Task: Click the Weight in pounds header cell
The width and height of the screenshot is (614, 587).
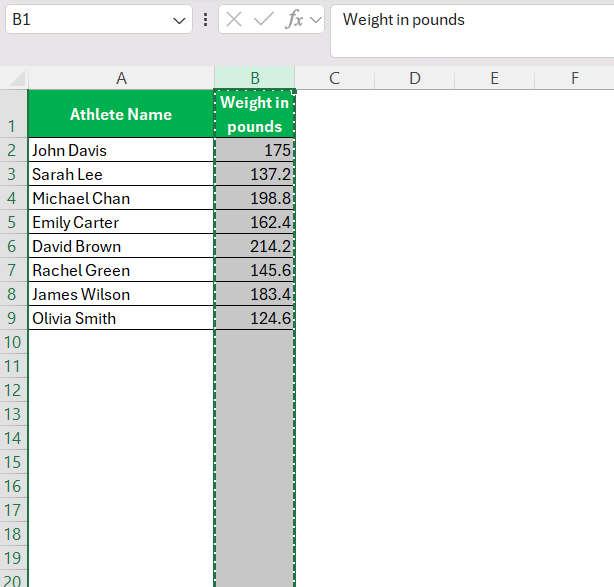Action: 255,114
